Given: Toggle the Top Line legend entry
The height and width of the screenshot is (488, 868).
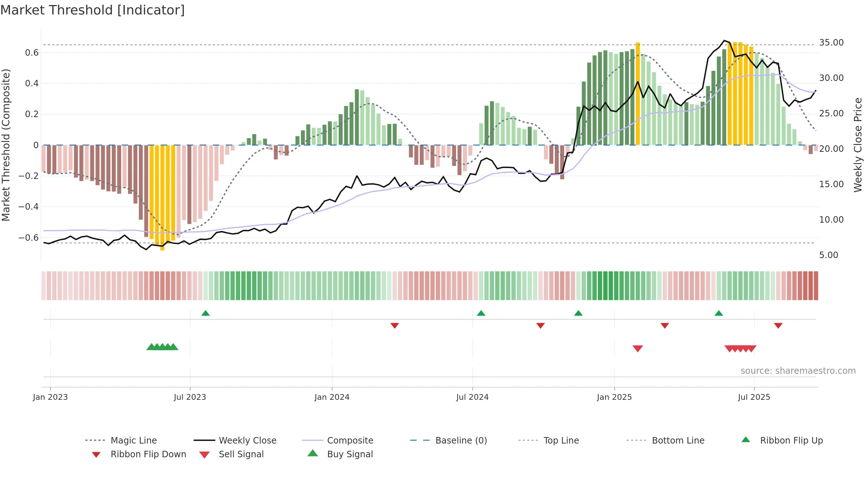Looking at the screenshot, I should (x=549, y=440).
